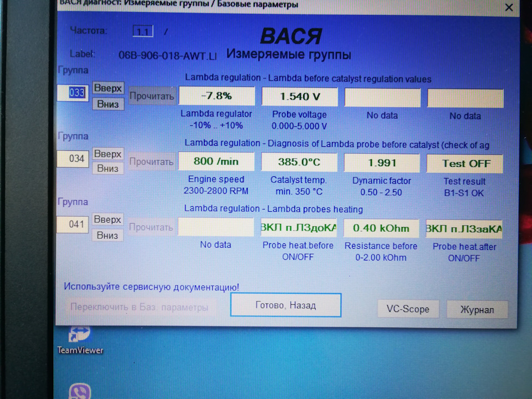Open TeamViewer desktop shortcut

[80, 340]
